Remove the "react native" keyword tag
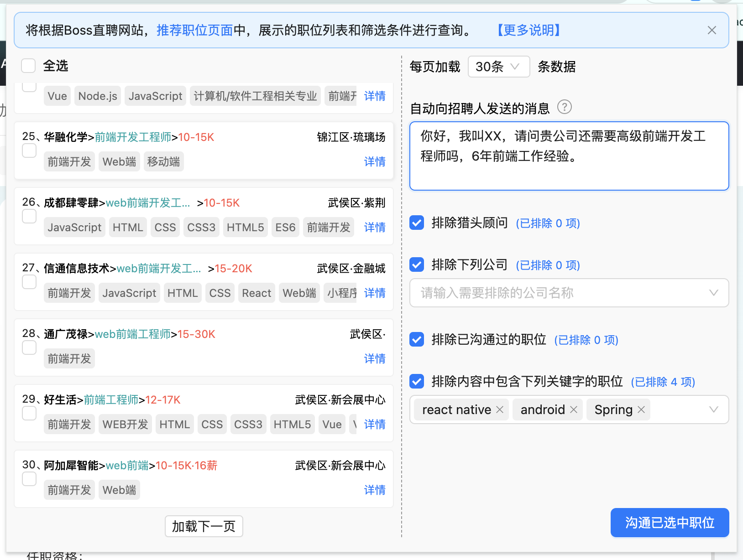This screenshot has width=743, height=560. (499, 409)
